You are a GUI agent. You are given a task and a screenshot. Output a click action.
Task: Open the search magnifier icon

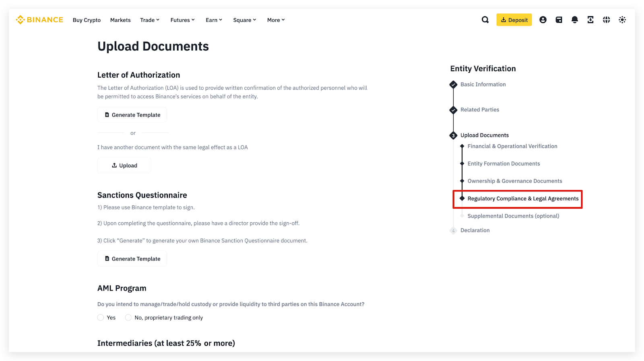click(485, 20)
